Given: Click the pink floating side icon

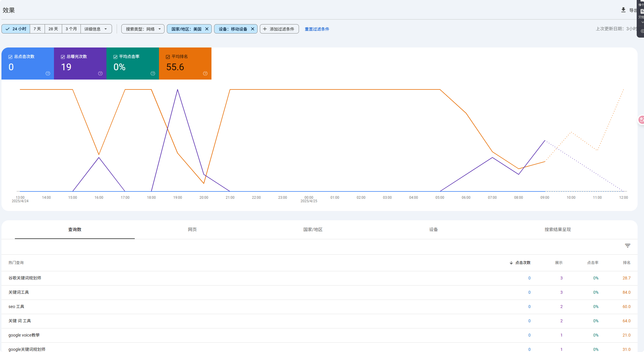Looking at the screenshot, I should [x=641, y=119].
